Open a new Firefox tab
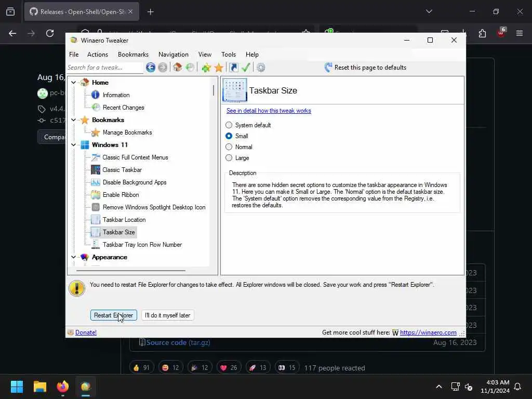The height and width of the screenshot is (399, 532). [151, 12]
